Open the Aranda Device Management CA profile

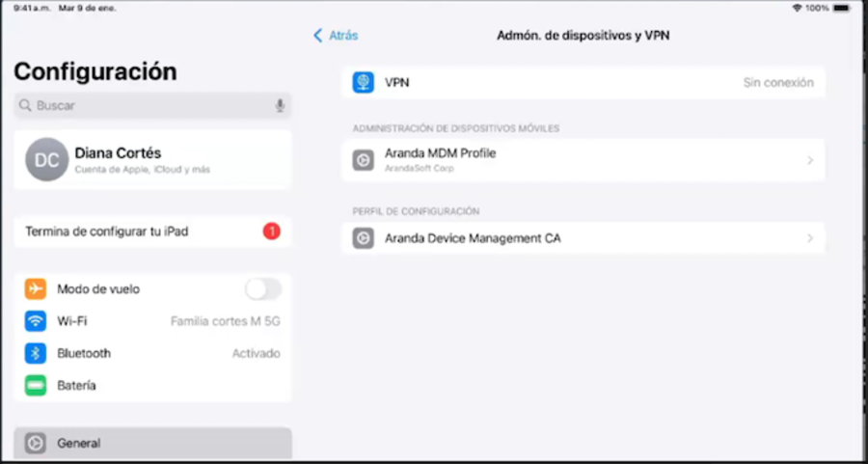(x=583, y=238)
